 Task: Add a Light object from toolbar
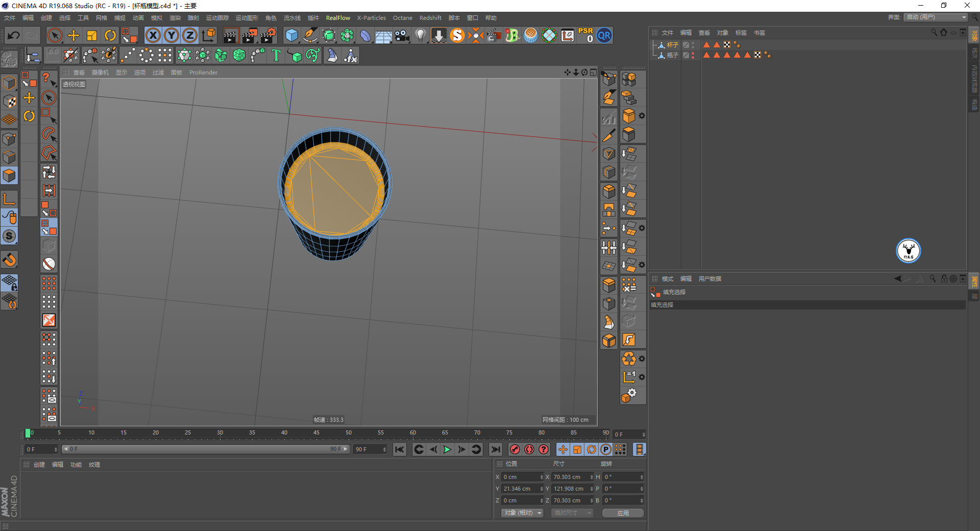click(420, 35)
